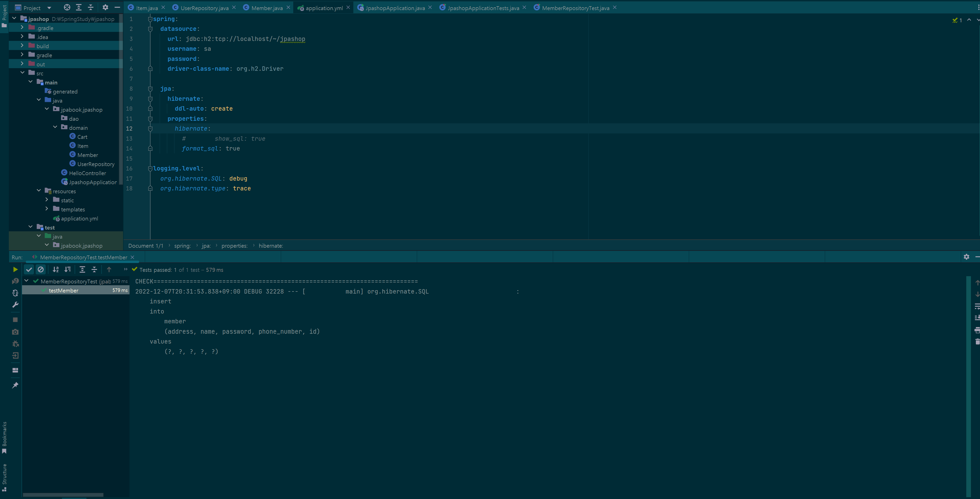Image resolution: width=980 pixels, height=499 pixels.
Task: Select application.yml in project tree
Action: [79, 218]
